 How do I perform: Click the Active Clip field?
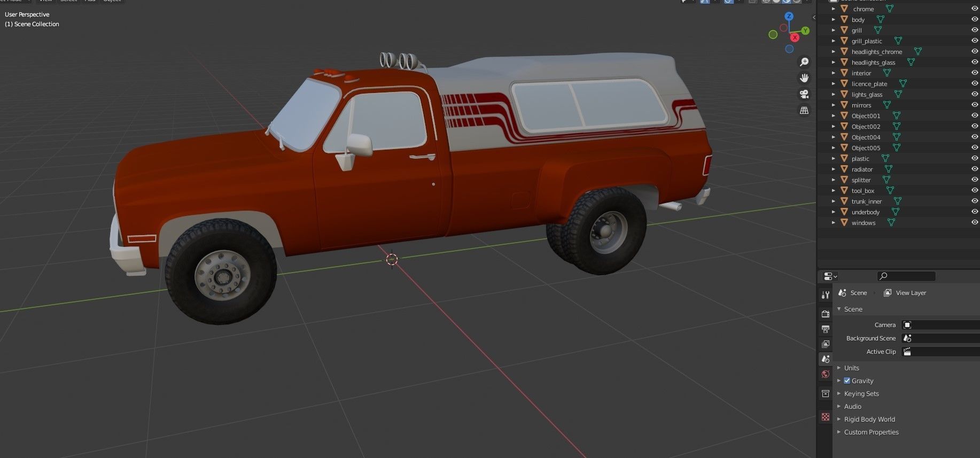(940, 352)
